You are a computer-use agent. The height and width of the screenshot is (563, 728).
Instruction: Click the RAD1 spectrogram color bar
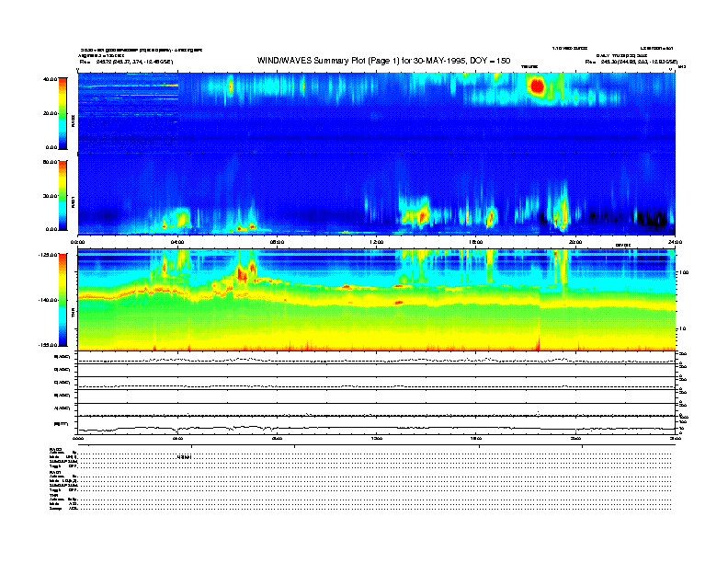point(63,195)
